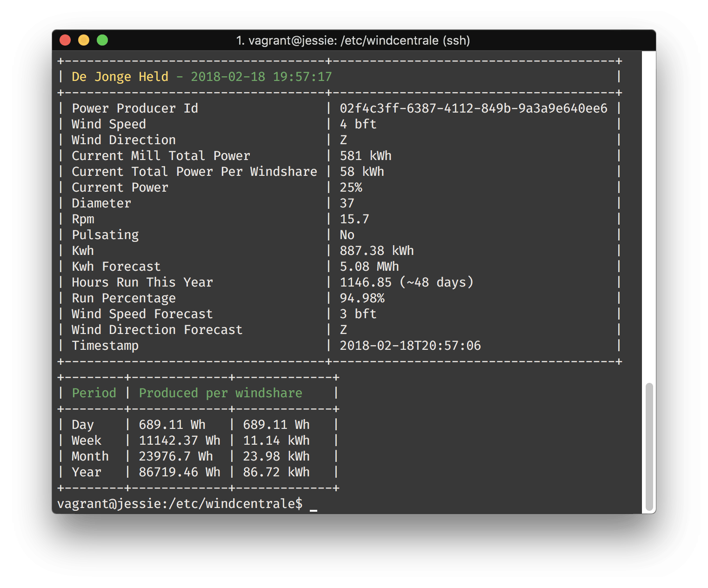The height and width of the screenshot is (588, 708).
Task: Click the 'Rpm' row label
Action: [x=83, y=219]
